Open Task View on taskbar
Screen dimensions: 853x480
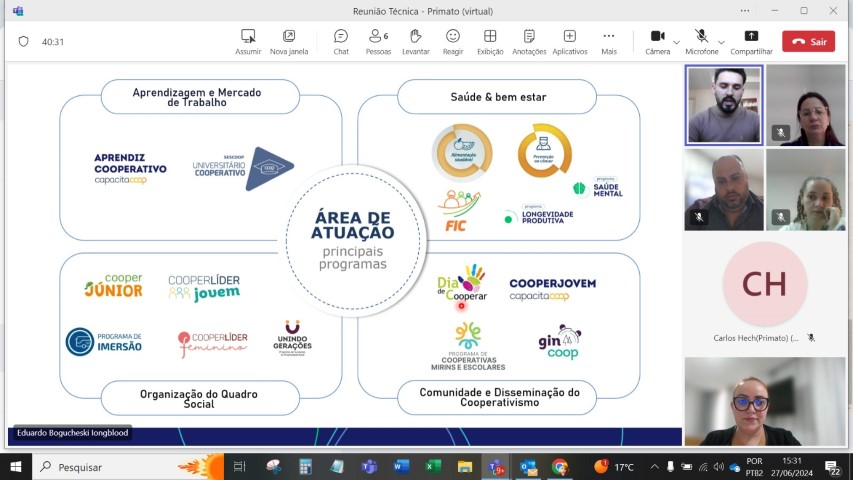(239, 467)
